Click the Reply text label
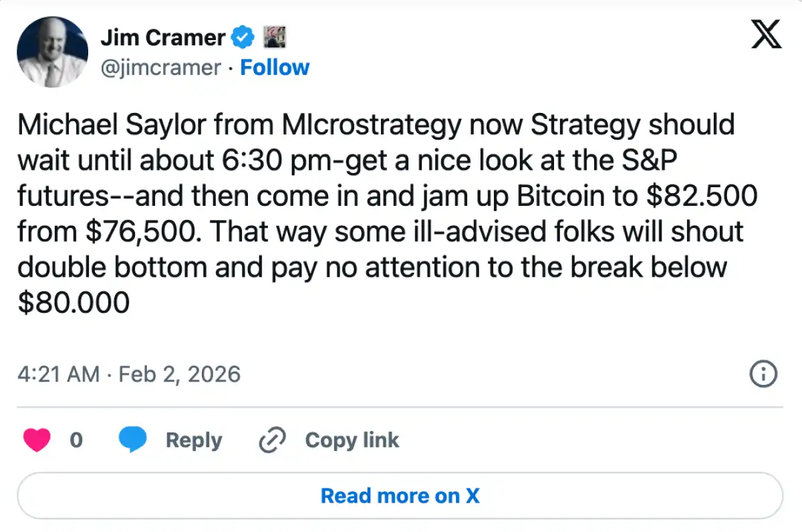 pyautogui.click(x=194, y=440)
